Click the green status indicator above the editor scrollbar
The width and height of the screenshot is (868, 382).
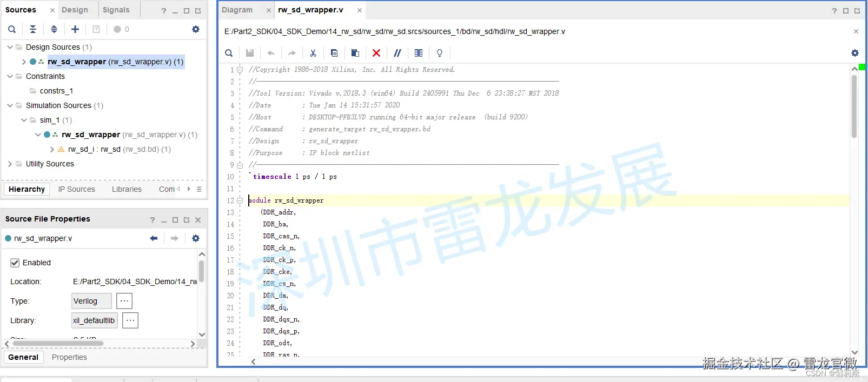[862, 67]
